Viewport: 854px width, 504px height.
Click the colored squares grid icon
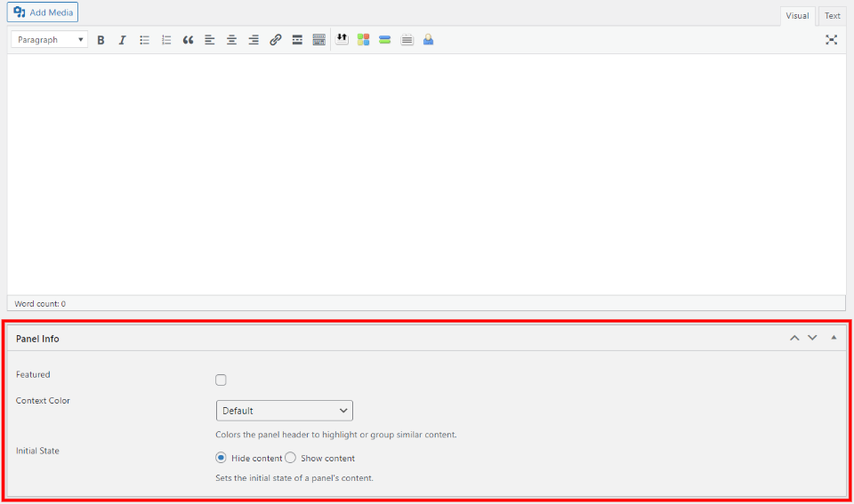click(363, 39)
